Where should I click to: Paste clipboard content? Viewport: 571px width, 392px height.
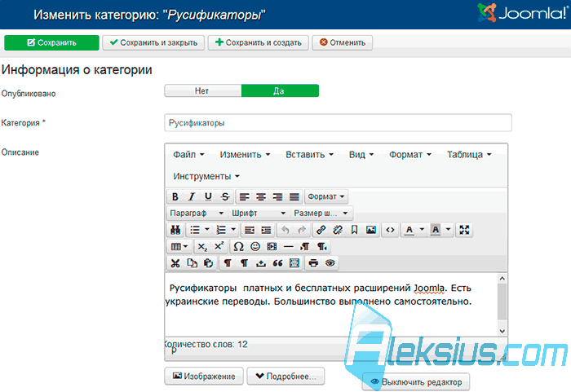tap(209, 263)
